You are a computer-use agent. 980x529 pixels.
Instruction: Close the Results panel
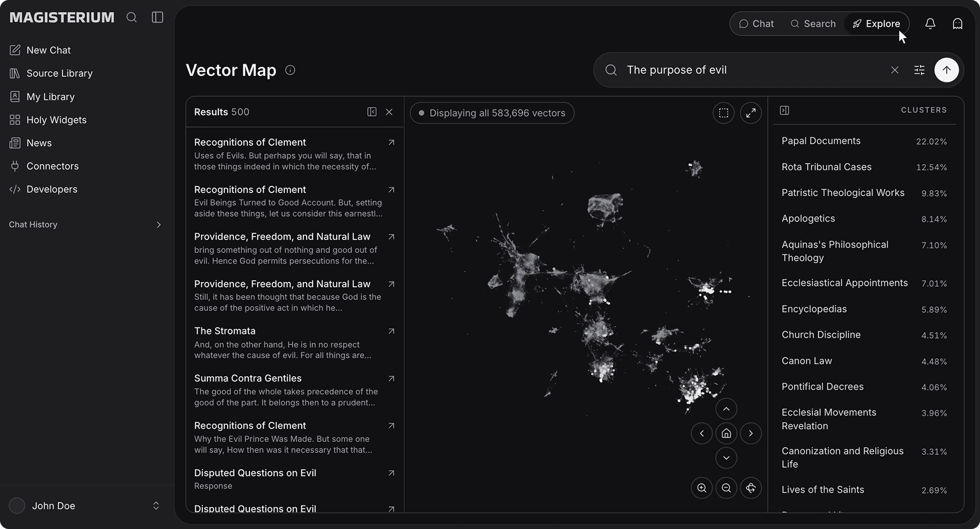click(389, 112)
